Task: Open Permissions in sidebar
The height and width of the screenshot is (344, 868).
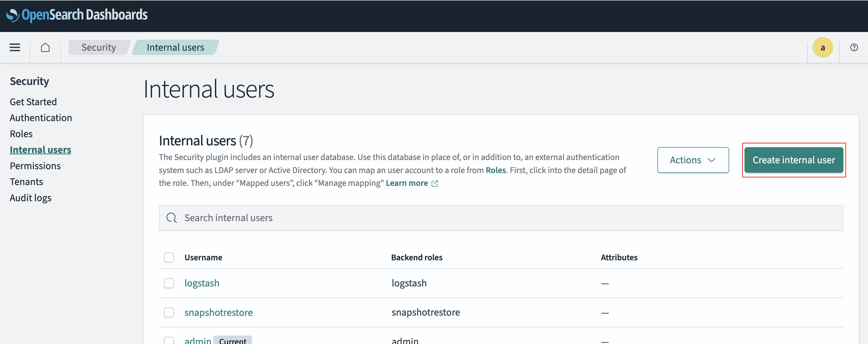Action: (35, 166)
